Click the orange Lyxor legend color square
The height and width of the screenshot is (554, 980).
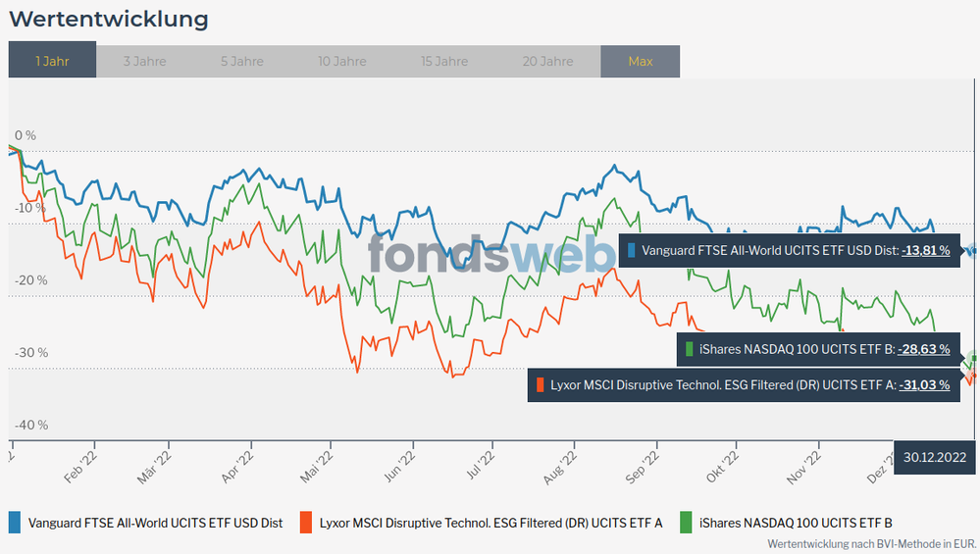click(305, 523)
